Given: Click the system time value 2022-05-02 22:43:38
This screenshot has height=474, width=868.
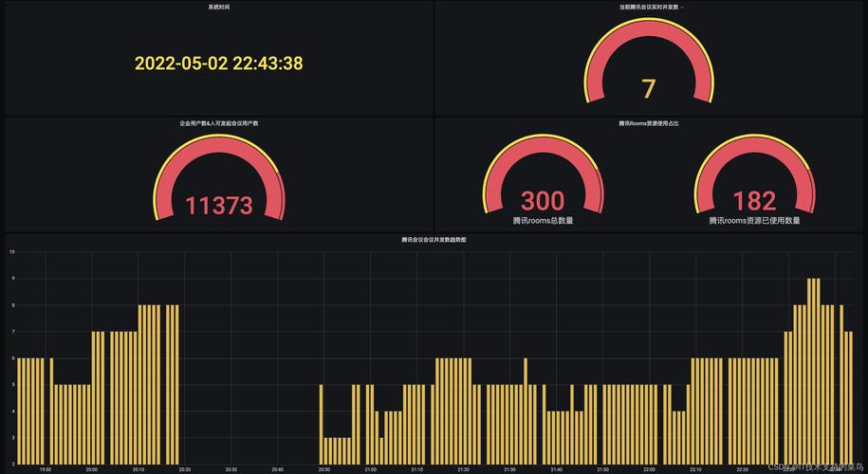Looking at the screenshot, I should 218,64.
